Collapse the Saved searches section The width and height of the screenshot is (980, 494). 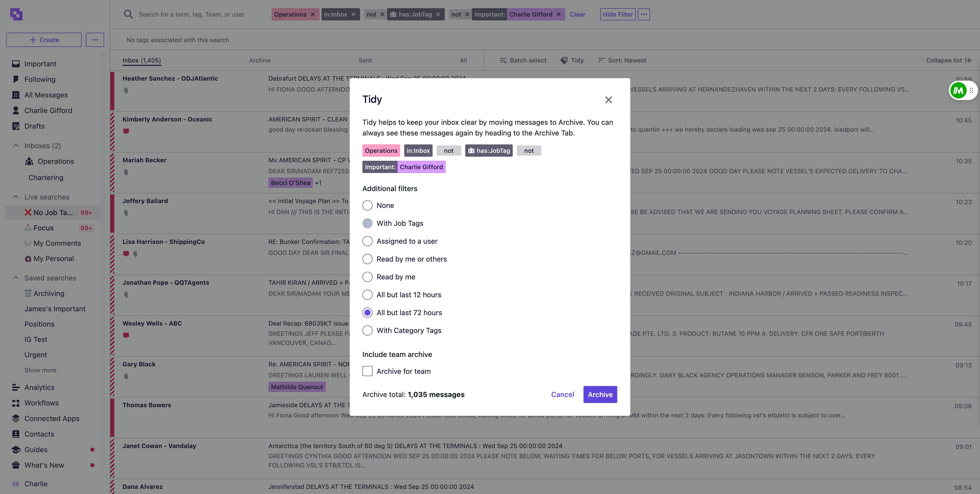[16, 278]
